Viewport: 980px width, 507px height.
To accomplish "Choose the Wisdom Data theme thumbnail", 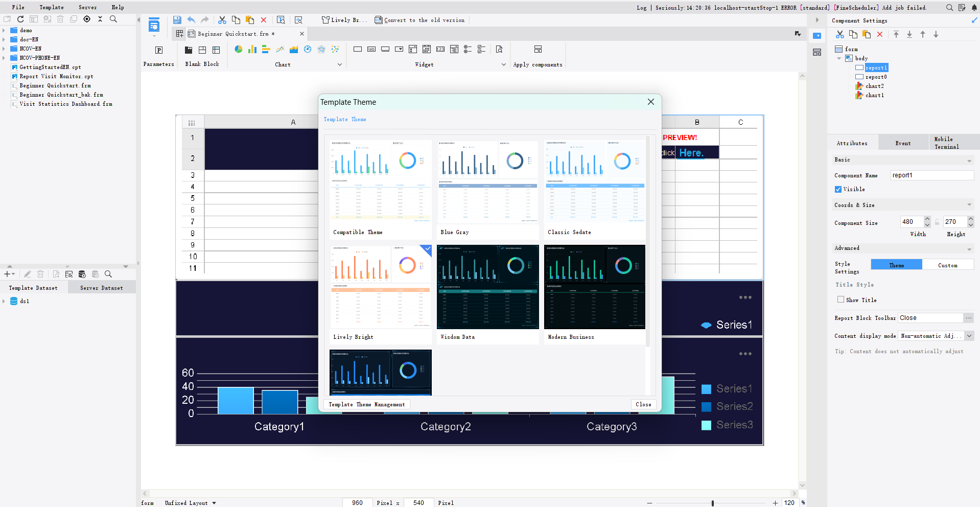I will pyautogui.click(x=487, y=287).
